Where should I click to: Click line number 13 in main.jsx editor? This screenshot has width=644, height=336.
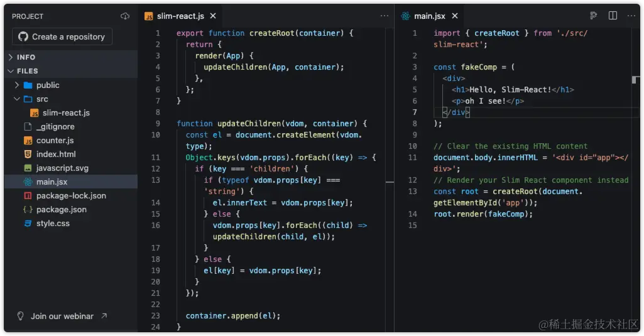pos(412,192)
